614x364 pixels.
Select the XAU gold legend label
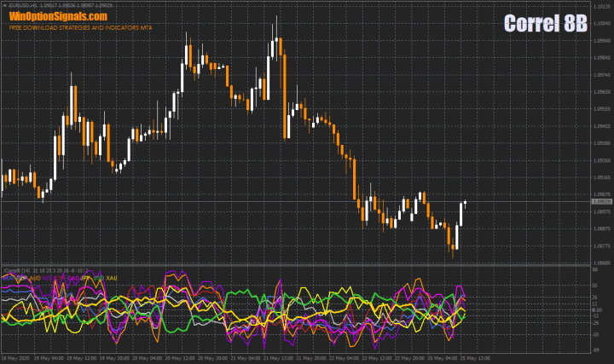click(x=112, y=278)
